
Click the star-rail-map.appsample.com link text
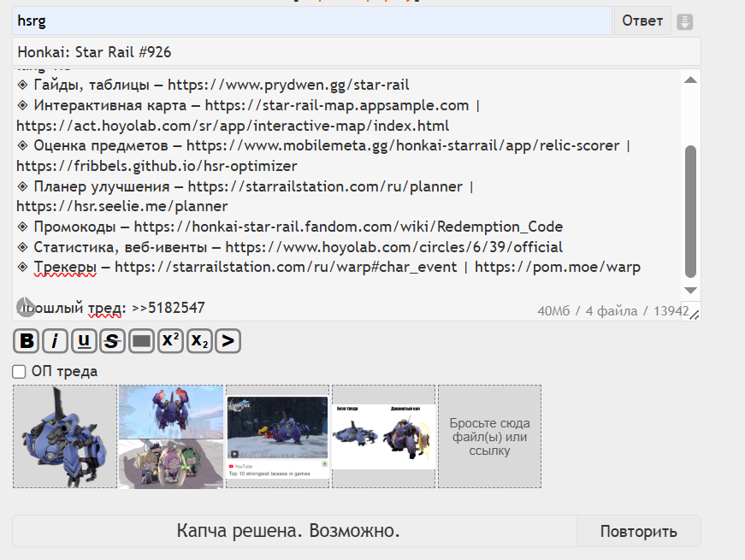(x=337, y=105)
